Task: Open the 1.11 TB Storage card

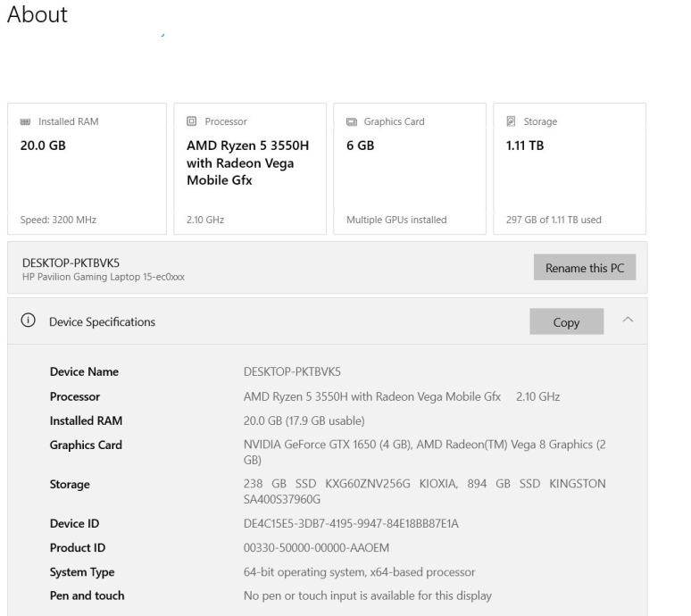Action: point(569,170)
